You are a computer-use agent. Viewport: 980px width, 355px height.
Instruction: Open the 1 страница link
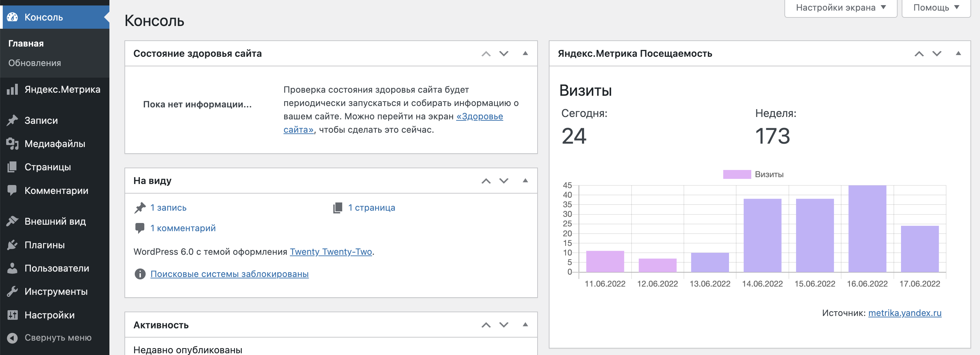372,208
